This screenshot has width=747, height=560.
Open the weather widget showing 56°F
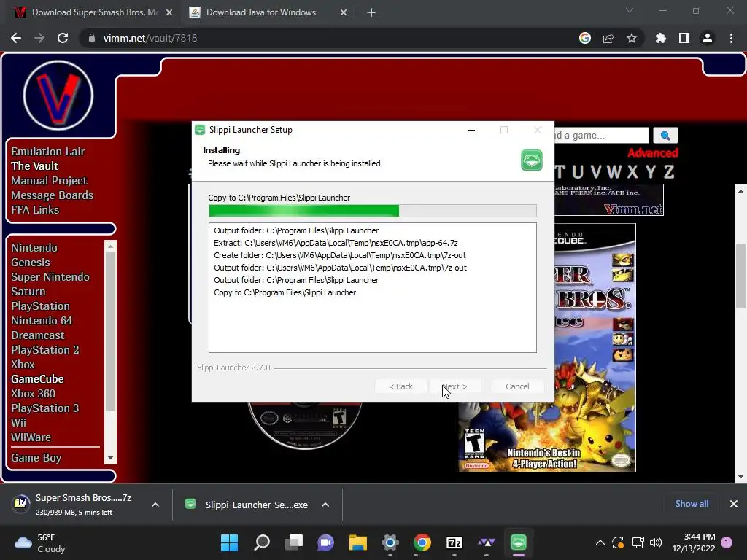(x=40, y=542)
